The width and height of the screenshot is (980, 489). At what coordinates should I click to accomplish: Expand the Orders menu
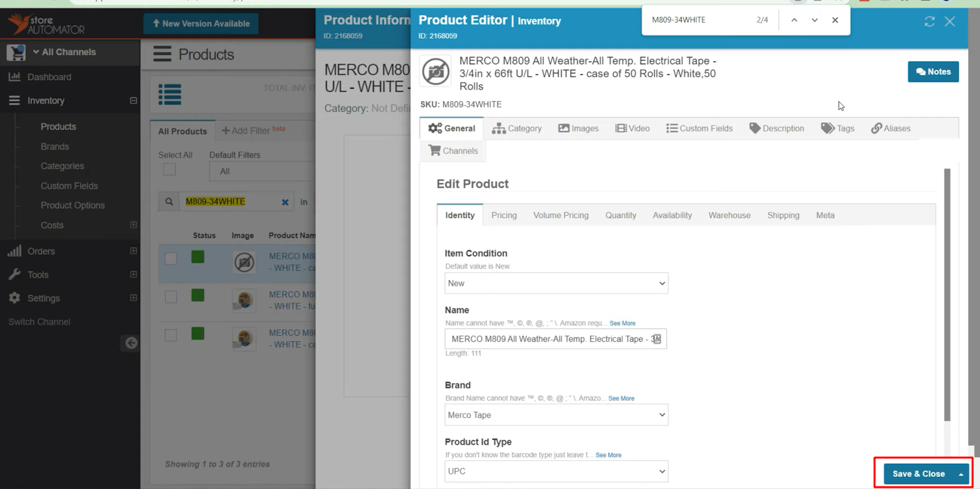[x=134, y=251]
